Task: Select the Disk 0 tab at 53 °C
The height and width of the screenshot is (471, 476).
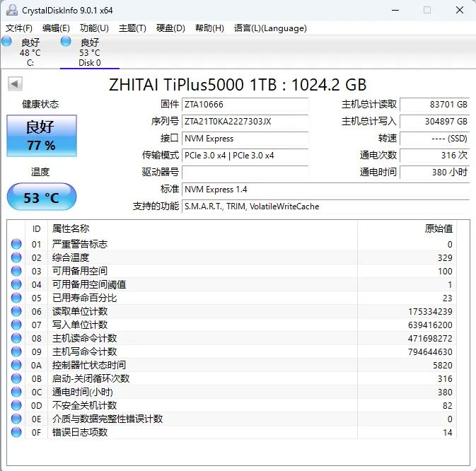Action: [90, 52]
